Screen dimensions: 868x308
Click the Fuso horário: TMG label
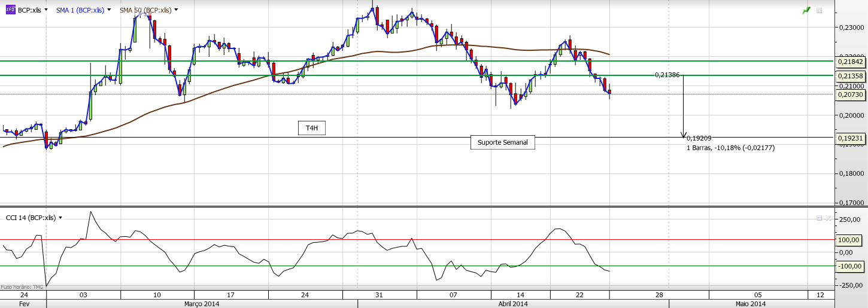(x=22, y=286)
